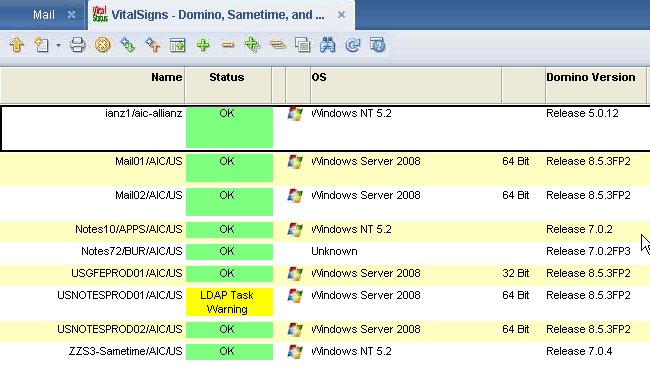The image size is (650, 385).
Task: Click the orange up-arrow toolbar icon
Action: coord(17,45)
